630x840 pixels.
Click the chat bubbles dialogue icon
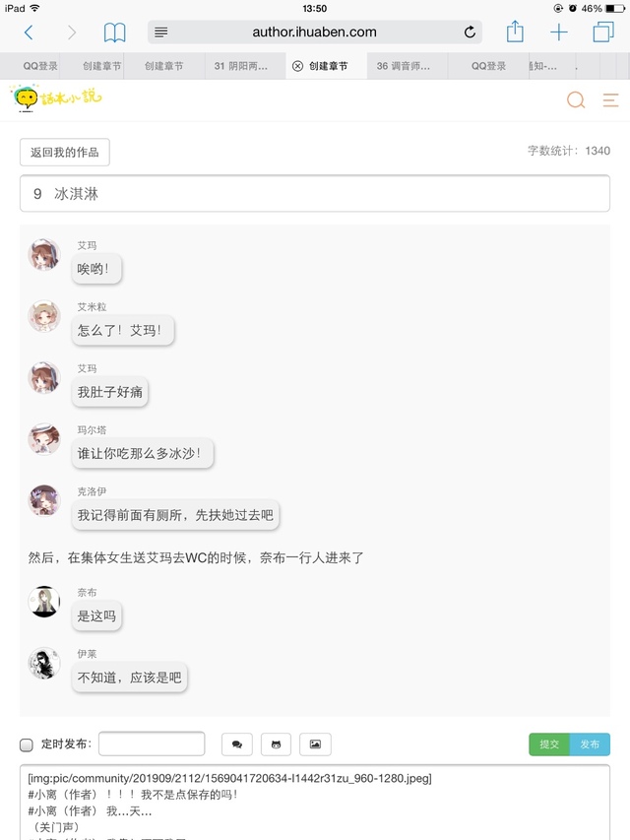pos(237,744)
